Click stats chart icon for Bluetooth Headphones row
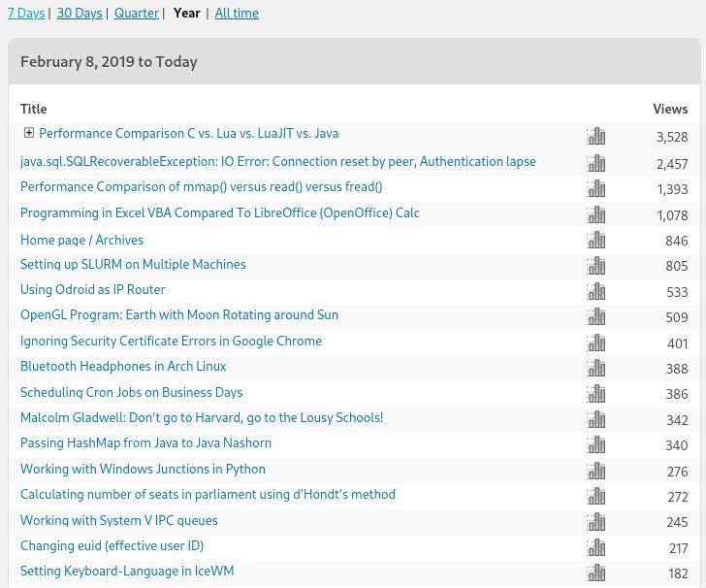706x588 pixels. [x=595, y=368]
